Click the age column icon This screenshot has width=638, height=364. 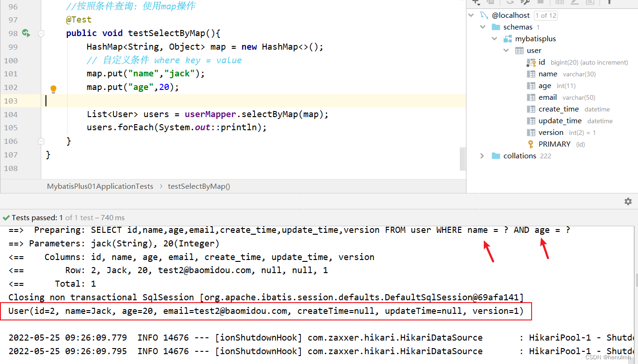pos(531,86)
